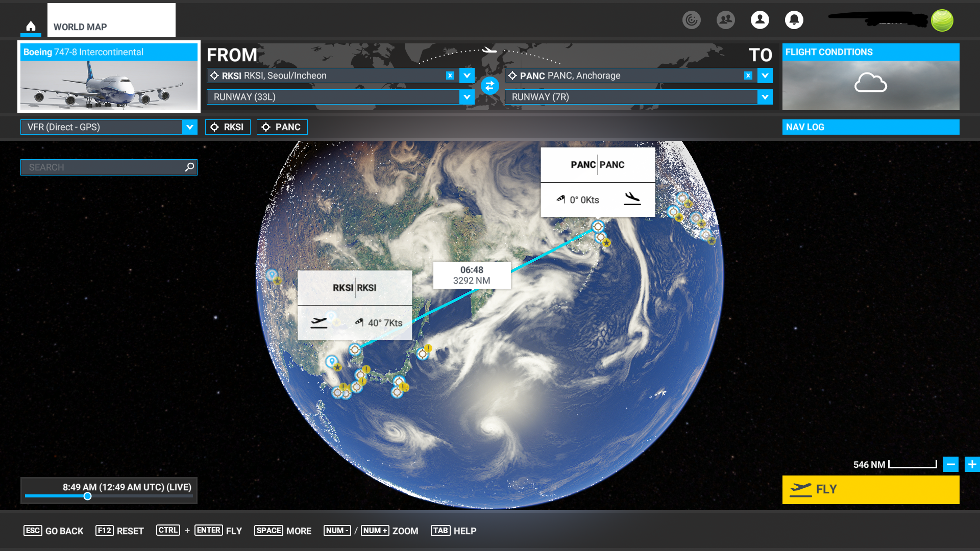Image resolution: width=980 pixels, height=551 pixels.
Task: Swap departure and arrival airports
Action: [489, 86]
